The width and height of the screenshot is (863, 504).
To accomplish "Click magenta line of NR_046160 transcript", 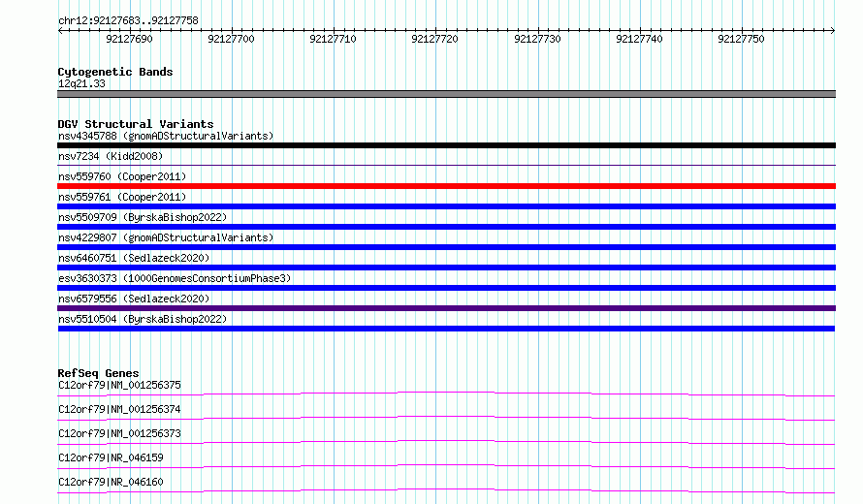I will pyautogui.click(x=446, y=490).
